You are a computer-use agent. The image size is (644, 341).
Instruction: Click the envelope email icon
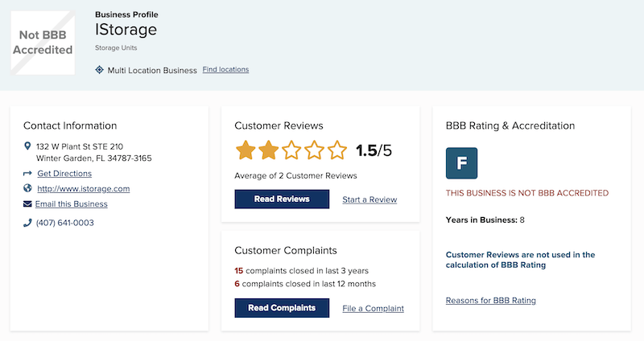click(27, 204)
